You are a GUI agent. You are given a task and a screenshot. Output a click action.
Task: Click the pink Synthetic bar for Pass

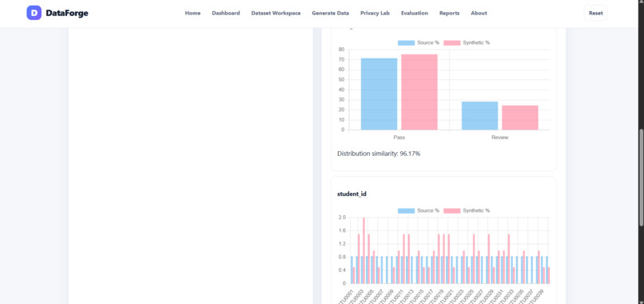coord(419,92)
